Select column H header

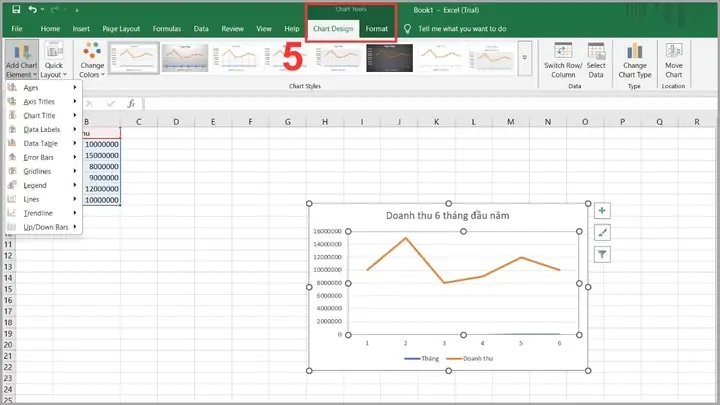325,122
